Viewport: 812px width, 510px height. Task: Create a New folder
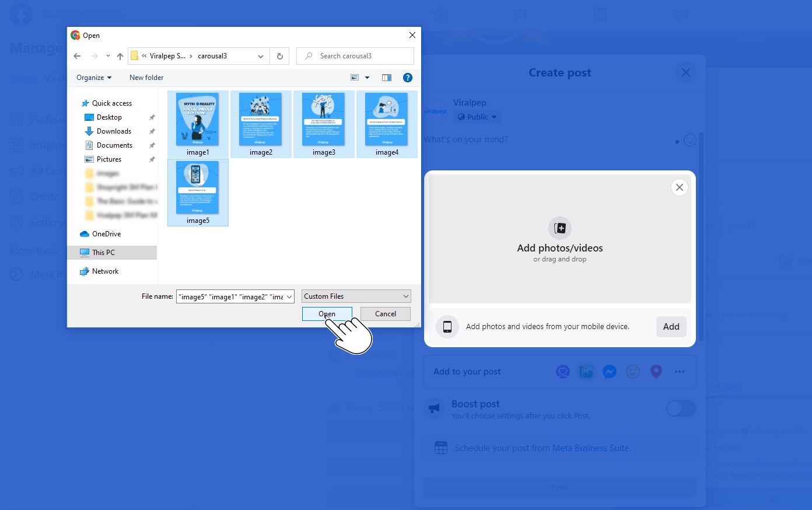coord(146,78)
